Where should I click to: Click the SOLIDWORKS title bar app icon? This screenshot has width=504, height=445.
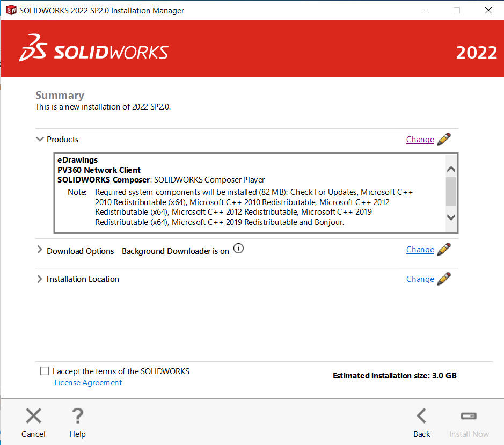pyautogui.click(x=11, y=10)
